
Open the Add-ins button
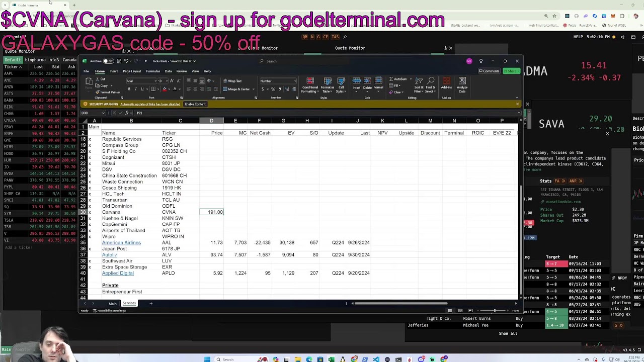446,83
